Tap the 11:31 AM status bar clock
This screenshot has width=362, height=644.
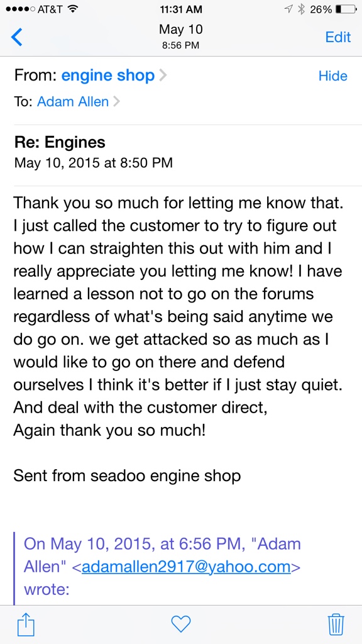(181, 9)
